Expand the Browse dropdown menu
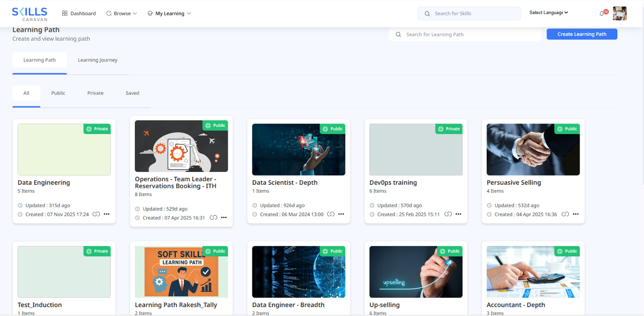Screen dimensions: 644x316 click(122, 14)
